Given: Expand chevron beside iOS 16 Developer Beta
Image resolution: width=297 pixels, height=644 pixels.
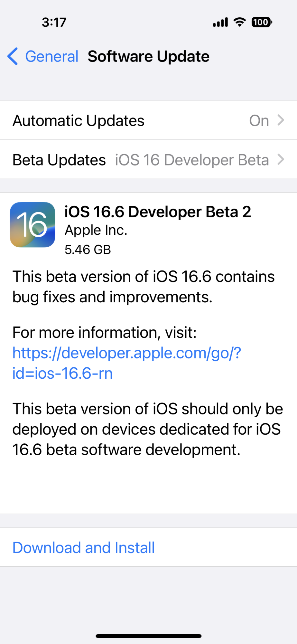Looking at the screenshot, I should 281,160.
